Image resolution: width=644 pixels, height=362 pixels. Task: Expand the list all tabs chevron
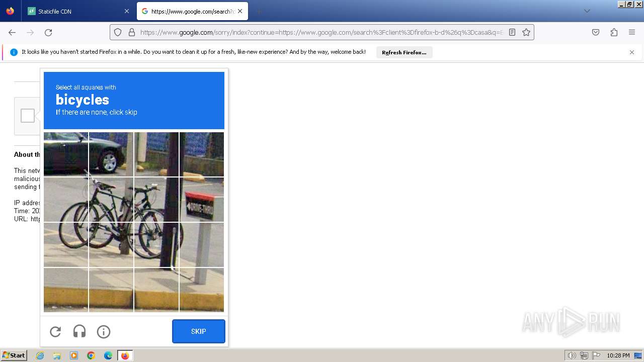coord(587,11)
